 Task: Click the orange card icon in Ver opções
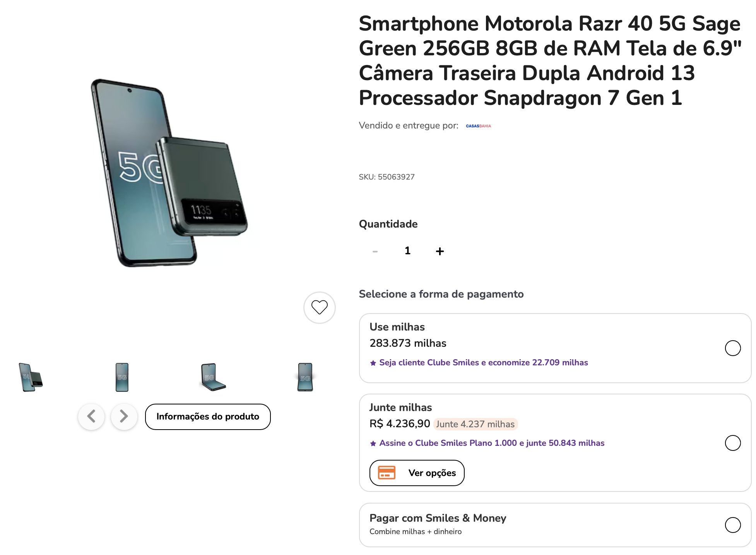pos(387,473)
